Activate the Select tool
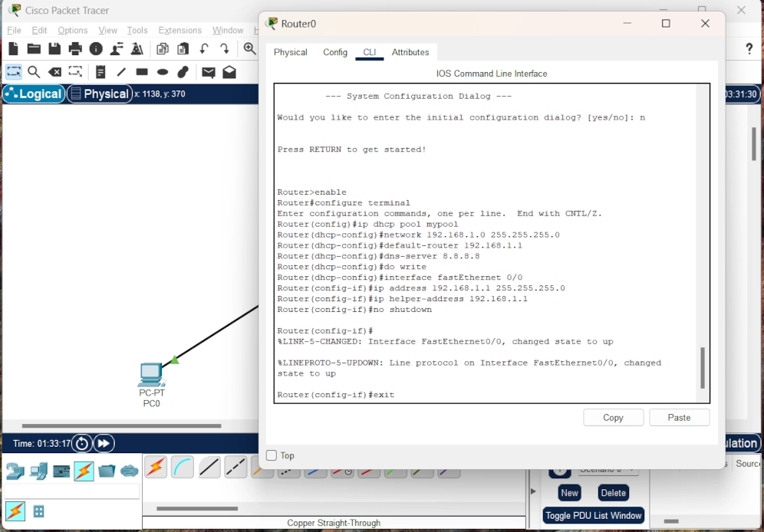The width and height of the screenshot is (764, 532). pos(13,72)
